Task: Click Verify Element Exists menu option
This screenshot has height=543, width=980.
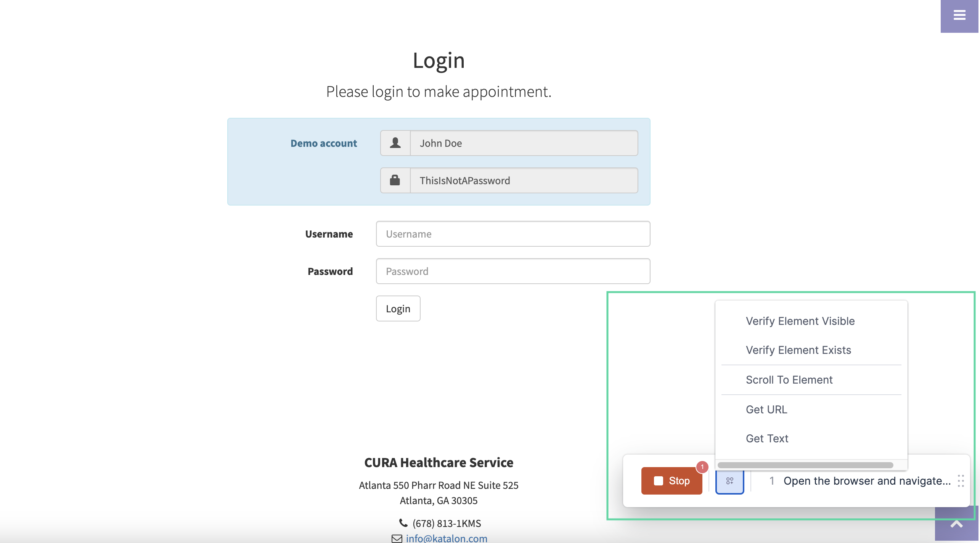Action: 797,350
